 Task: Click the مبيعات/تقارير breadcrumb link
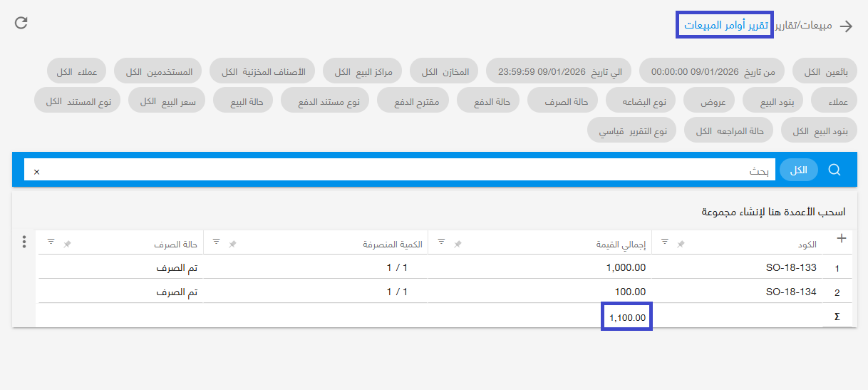pos(804,26)
